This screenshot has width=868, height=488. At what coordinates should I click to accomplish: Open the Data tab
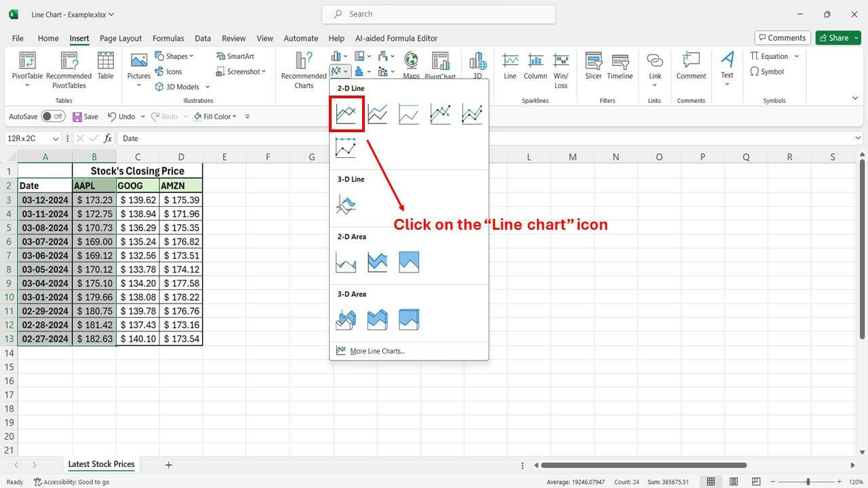click(203, 39)
